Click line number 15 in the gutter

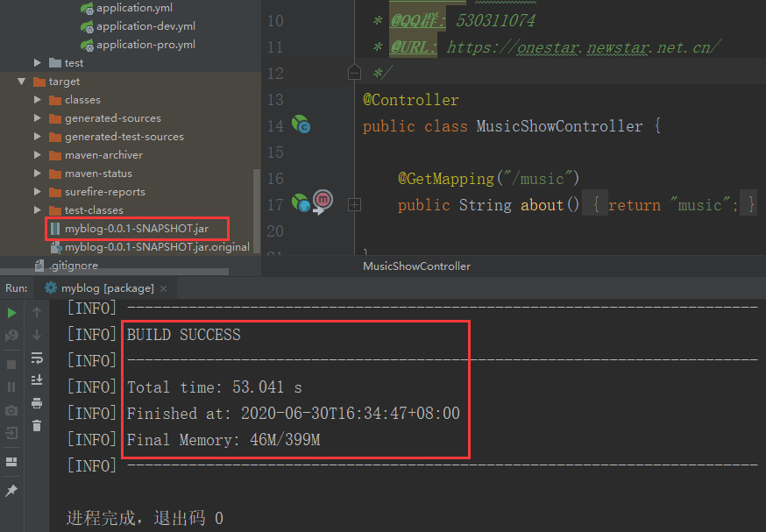[x=275, y=153]
